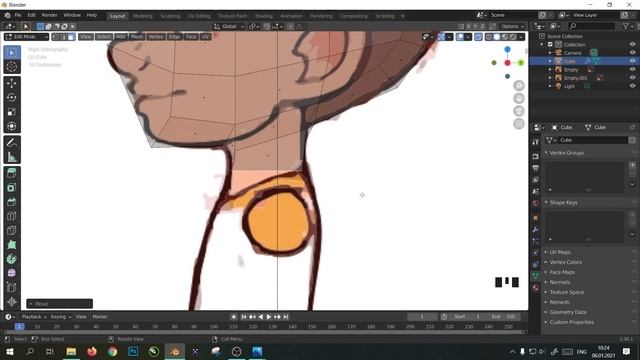The width and height of the screenshot is (640, 360).
Task: Select the Measure tool
Action: click(12, 157)
